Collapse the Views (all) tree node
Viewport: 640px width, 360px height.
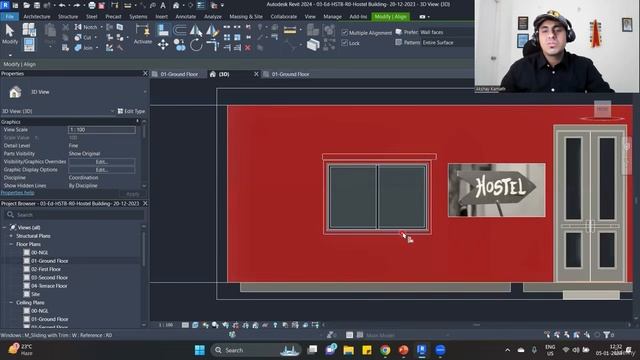[5, 227]
